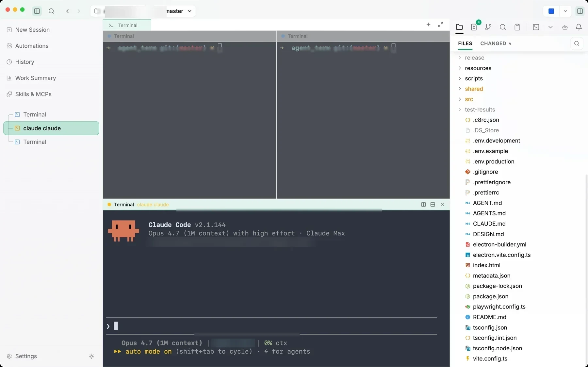Open the dropdown next to blue layout button
588x367 pixels.
click(565, 11)
